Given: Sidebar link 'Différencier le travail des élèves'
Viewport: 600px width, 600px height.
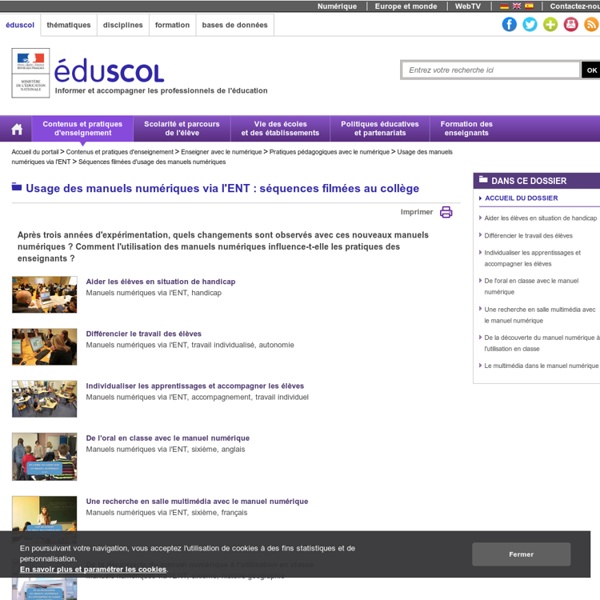Looking at the screenshot, I should pyautogui.click(x=528, y=236).
